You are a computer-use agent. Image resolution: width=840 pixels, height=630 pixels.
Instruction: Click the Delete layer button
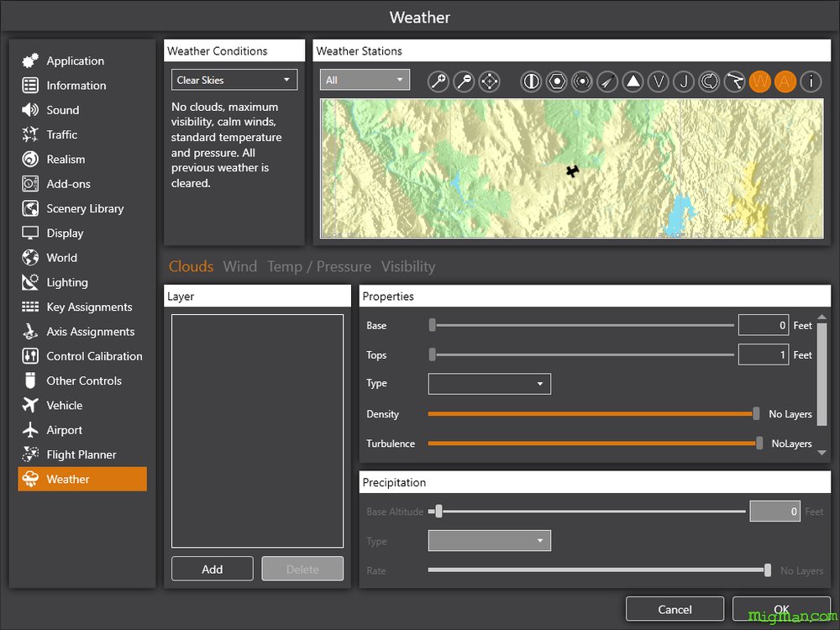pos(302,569)
